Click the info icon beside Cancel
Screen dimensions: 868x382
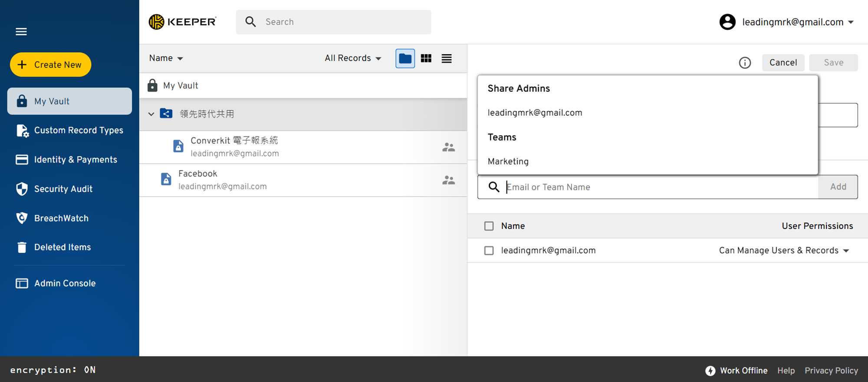pyautogui.click(x=745, y=63)
